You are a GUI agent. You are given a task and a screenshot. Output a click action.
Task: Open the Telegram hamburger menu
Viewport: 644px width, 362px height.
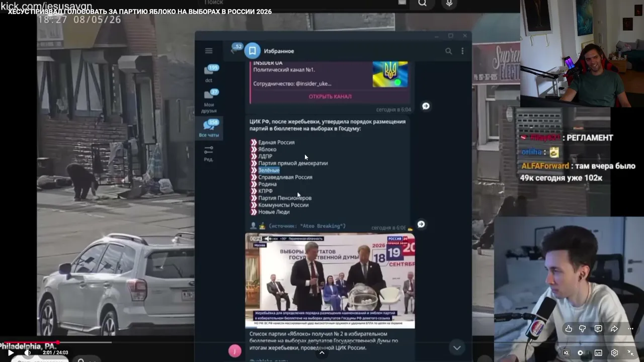click(x=209, y=51)
